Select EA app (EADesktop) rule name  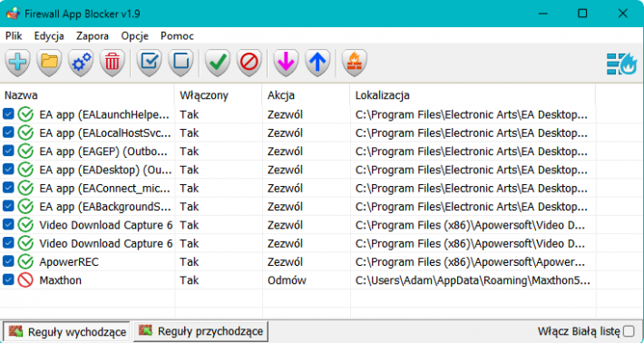point(105,170)
